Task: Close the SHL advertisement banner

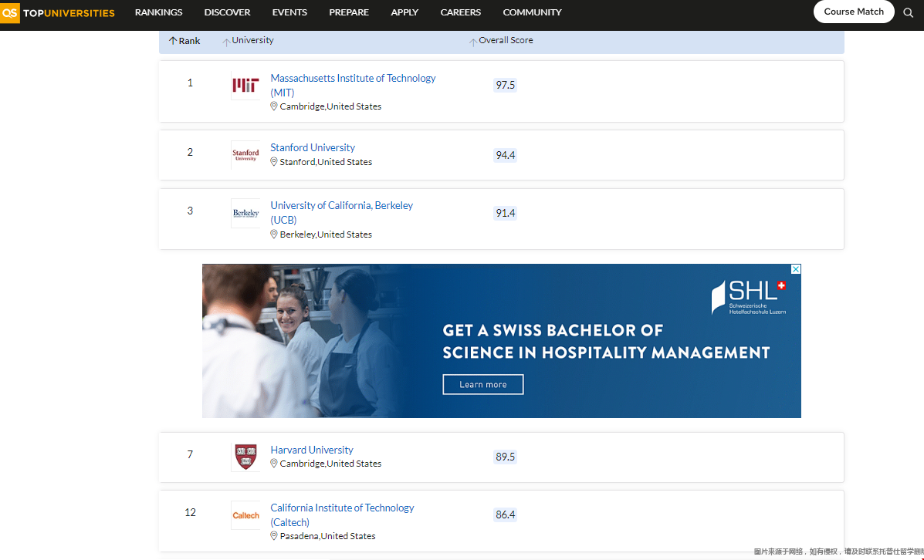Action: pos(796,269)
